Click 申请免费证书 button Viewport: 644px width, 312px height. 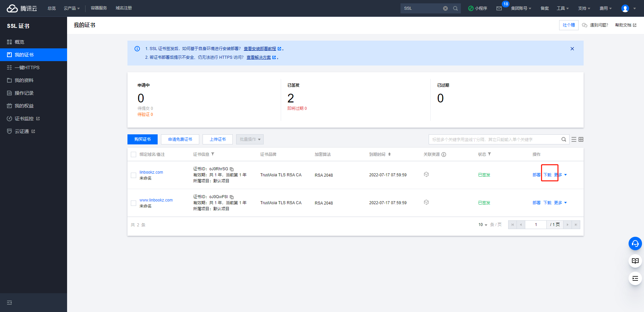coord(180,139)
